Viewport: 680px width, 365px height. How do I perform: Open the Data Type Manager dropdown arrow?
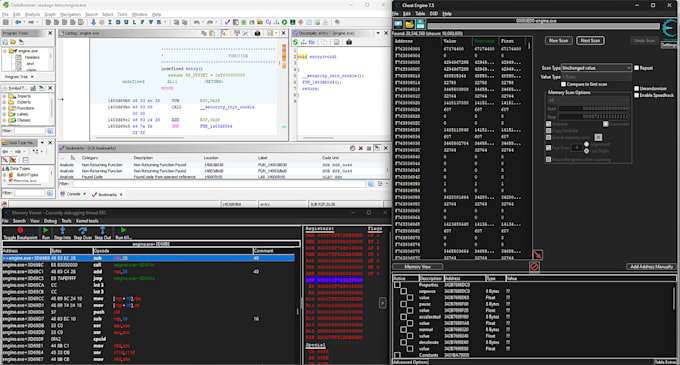(x=42, y=143)
